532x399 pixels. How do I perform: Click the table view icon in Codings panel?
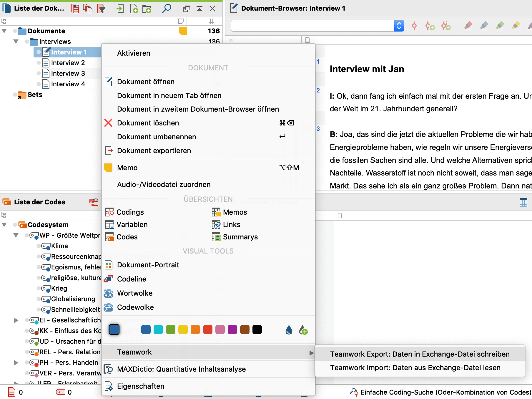pos(523,202)
